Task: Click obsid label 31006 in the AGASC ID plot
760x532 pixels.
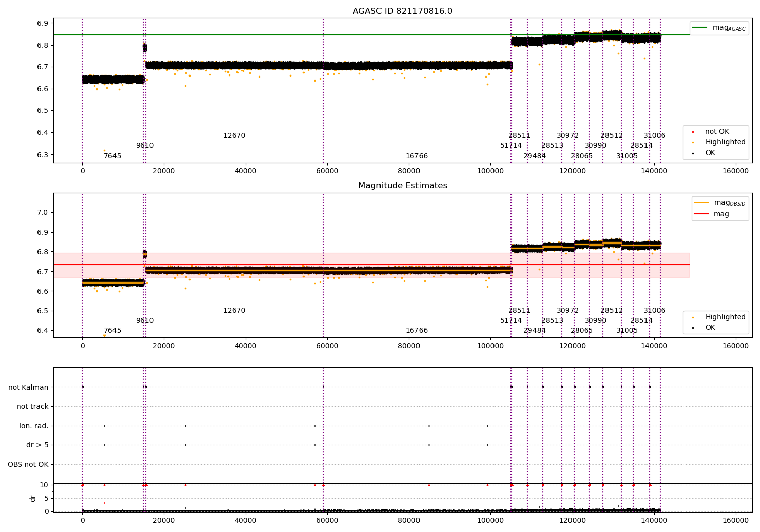Action: pos(655,136)
